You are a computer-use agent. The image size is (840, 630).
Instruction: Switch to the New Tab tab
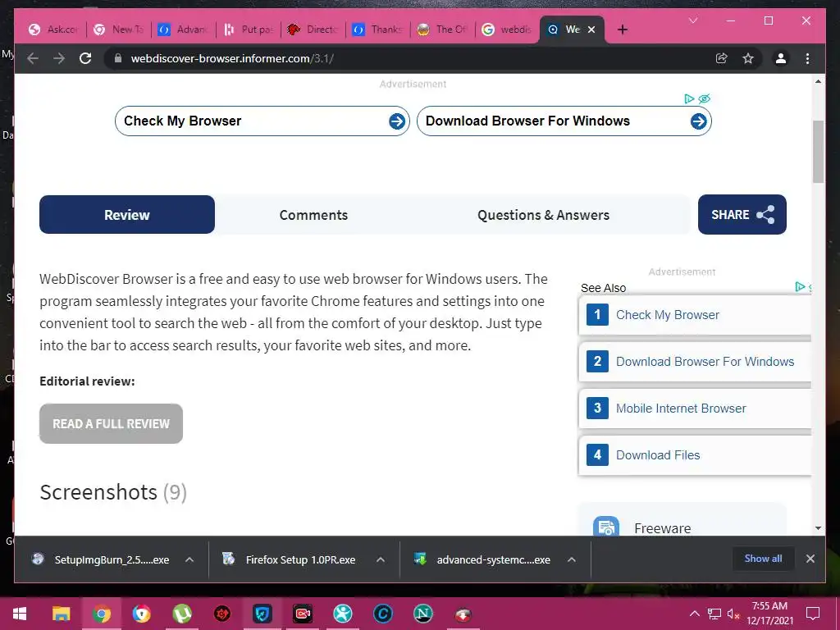[x=118, y=30]
